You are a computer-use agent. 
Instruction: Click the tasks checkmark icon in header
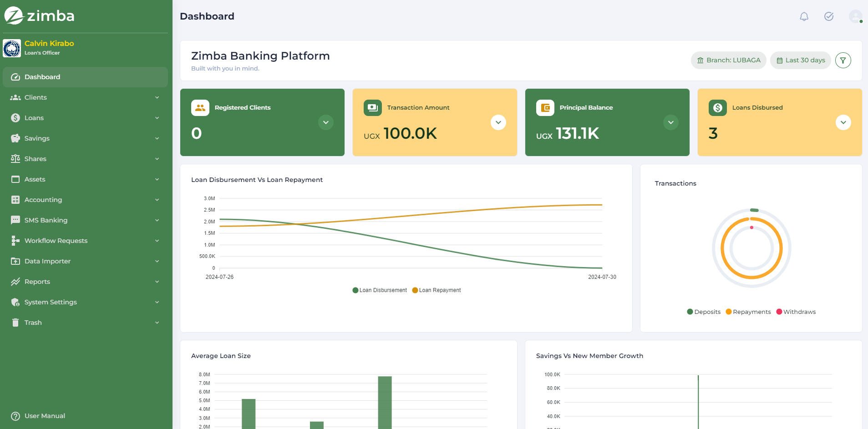829,17
